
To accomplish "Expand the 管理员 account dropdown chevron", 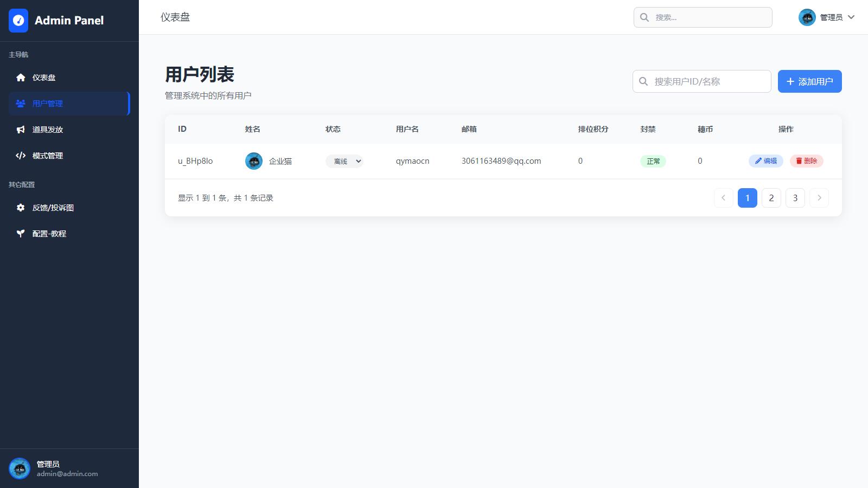I will click(x=851, y=17).
